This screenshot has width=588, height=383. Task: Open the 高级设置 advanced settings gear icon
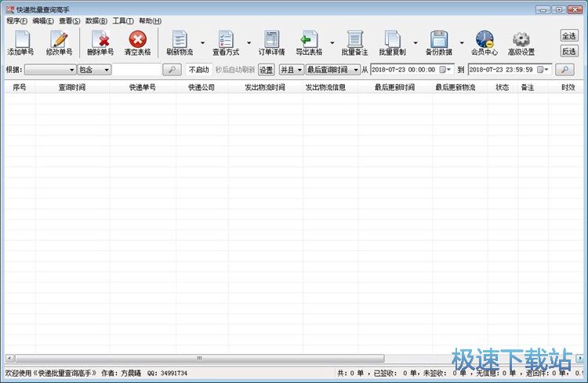pyautogui.click(x=521, y=39)
